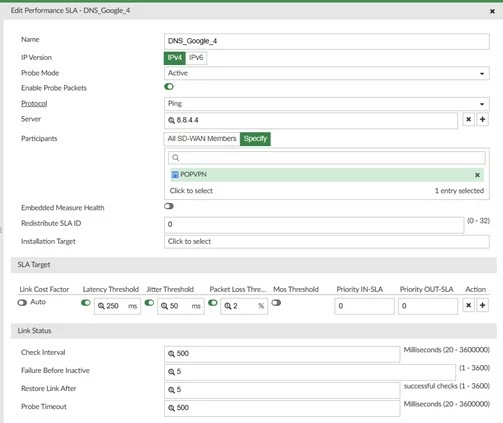Click magnifier icon in Failure Before Inactive
This screenshot has width=503, height=423.
171,372
